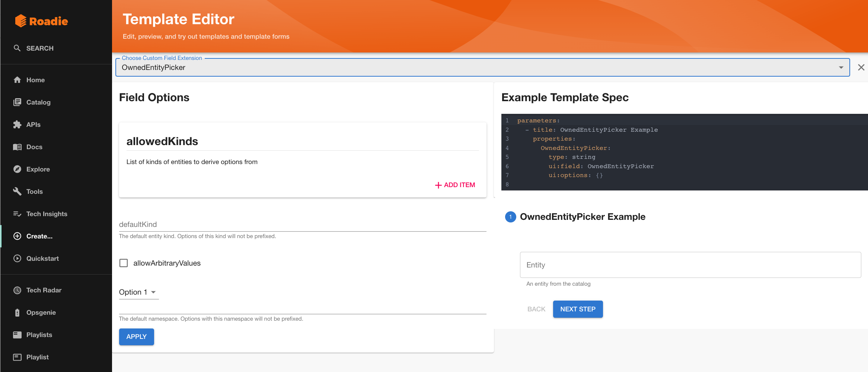Viewport: 868px width, 372px height.
Task: Click the "allowedKinds" heading
Action: [x=162, y=141]
